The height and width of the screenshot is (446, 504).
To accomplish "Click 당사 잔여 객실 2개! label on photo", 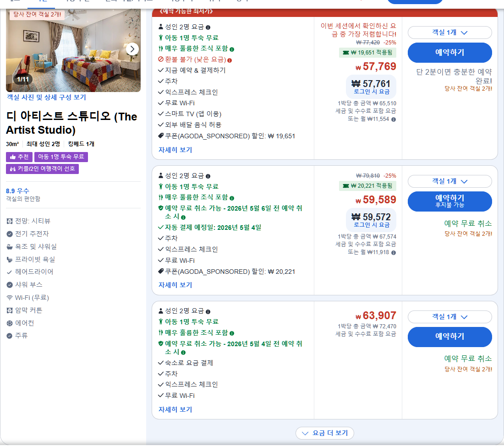I will pos(37,15).
